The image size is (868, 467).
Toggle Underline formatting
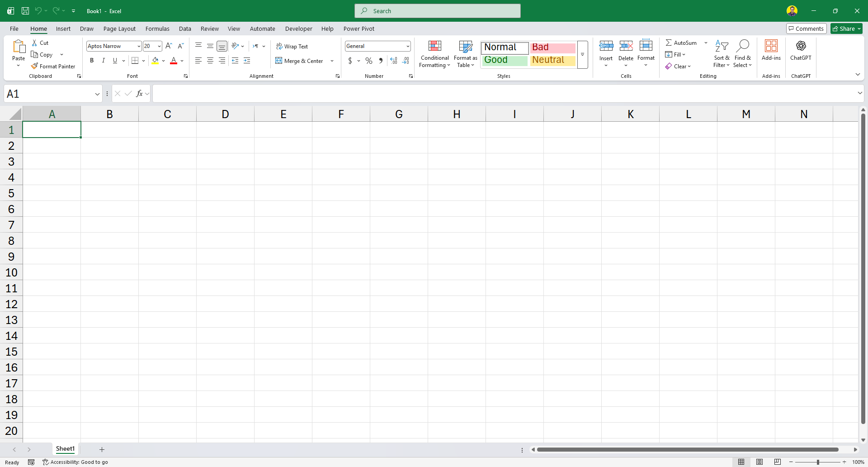[115, 60]
